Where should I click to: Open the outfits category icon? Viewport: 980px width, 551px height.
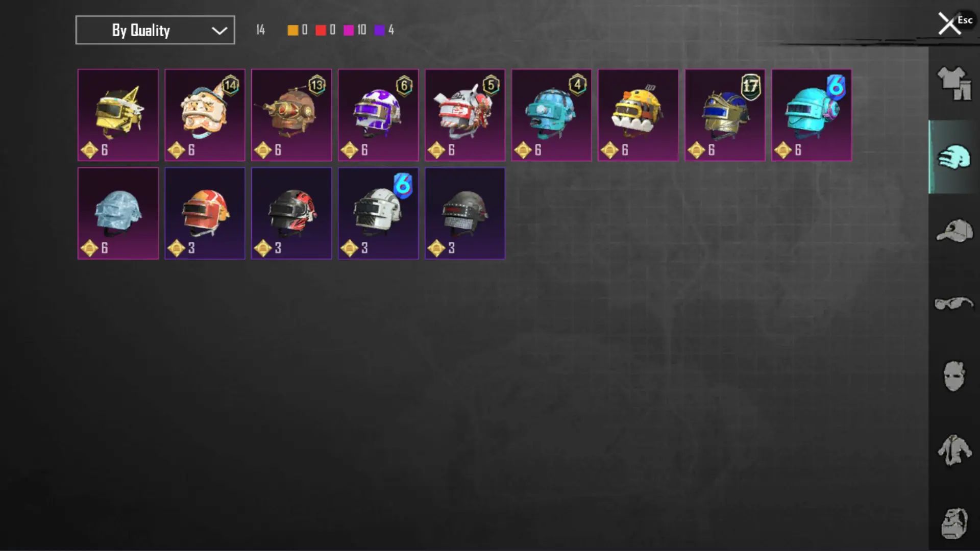(953, 83)
